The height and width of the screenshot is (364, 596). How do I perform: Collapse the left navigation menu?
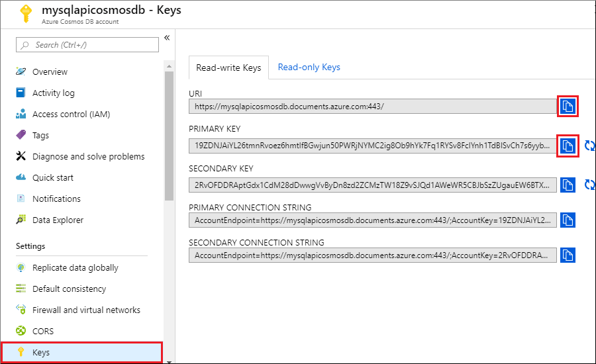[167, 38]
